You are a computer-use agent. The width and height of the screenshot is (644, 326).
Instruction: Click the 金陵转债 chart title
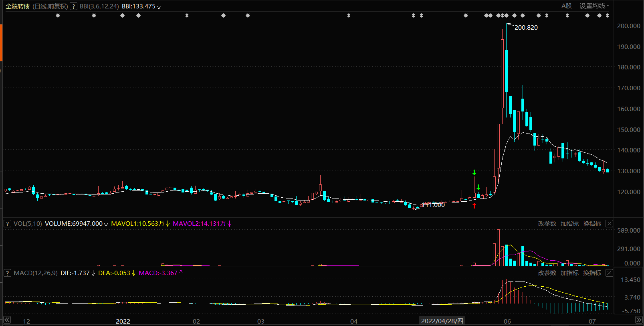[x=18, y=6]
